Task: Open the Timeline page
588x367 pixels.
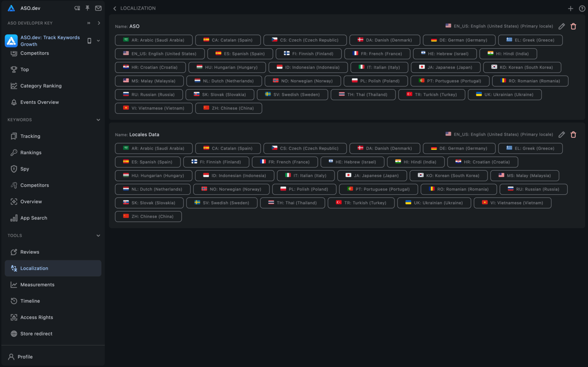Action: pyautogui.click(x=30, y=301)
